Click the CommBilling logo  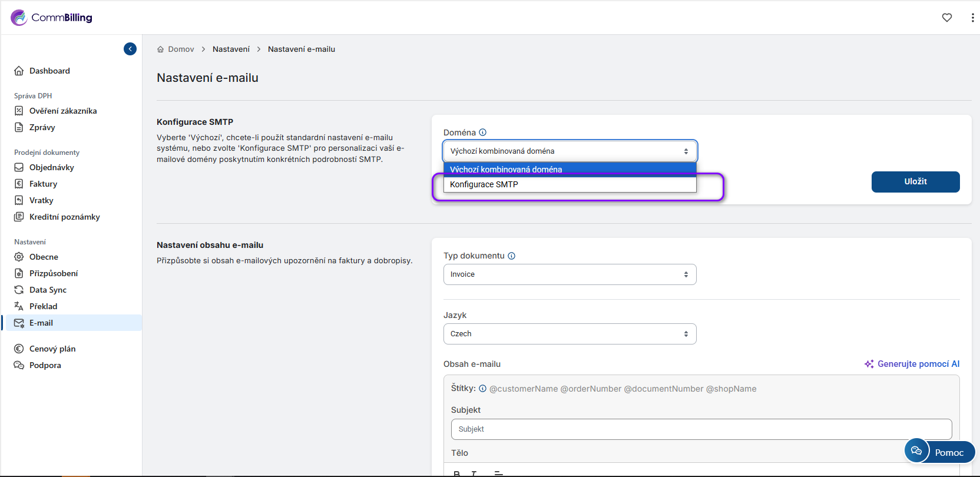point(52,18)
